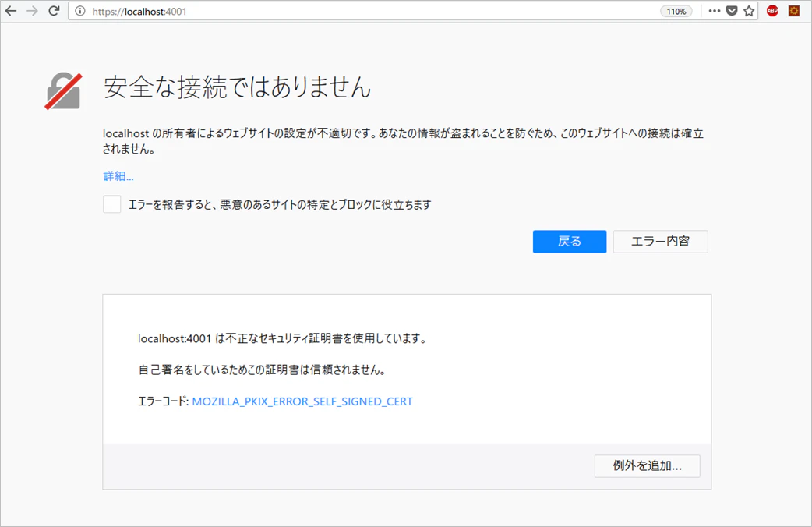Click the blue 戻る button
Viewport: 812px width, 527px height.
[x=570, y=242]
